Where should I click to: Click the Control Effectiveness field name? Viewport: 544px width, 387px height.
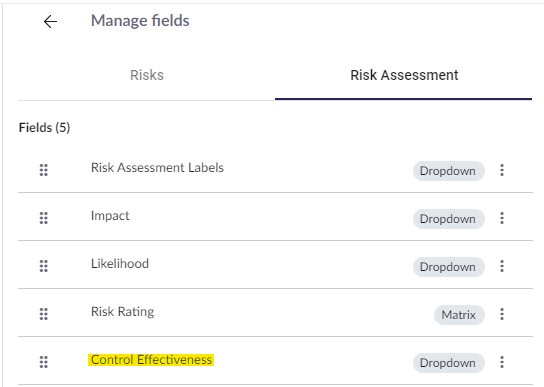click(x=151, y=360)
